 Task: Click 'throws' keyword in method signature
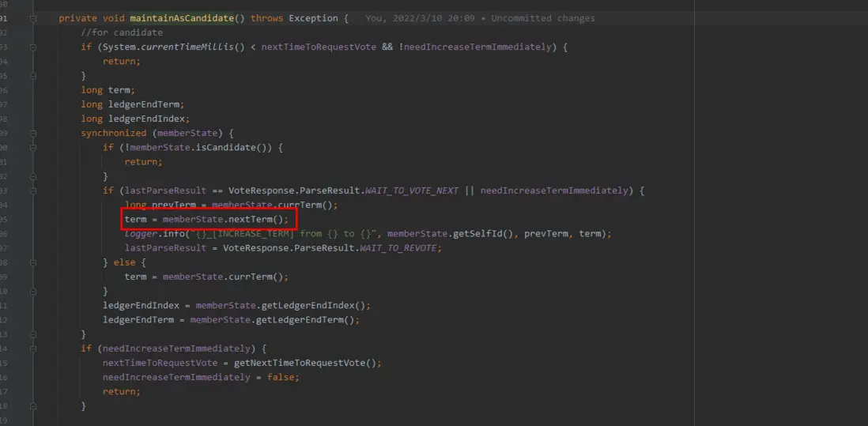point(267,18)
